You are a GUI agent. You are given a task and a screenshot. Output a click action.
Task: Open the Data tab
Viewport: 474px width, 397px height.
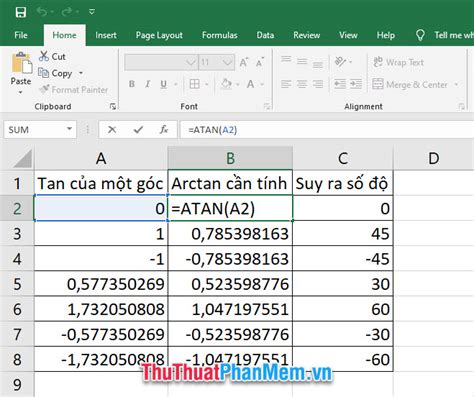point(265,35)
